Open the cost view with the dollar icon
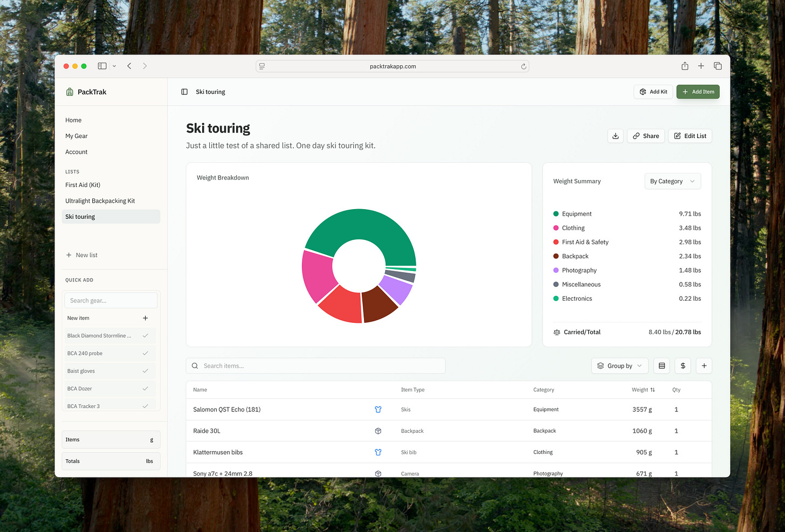This screenshot has height=532, width=785. [x=683, y=365]
